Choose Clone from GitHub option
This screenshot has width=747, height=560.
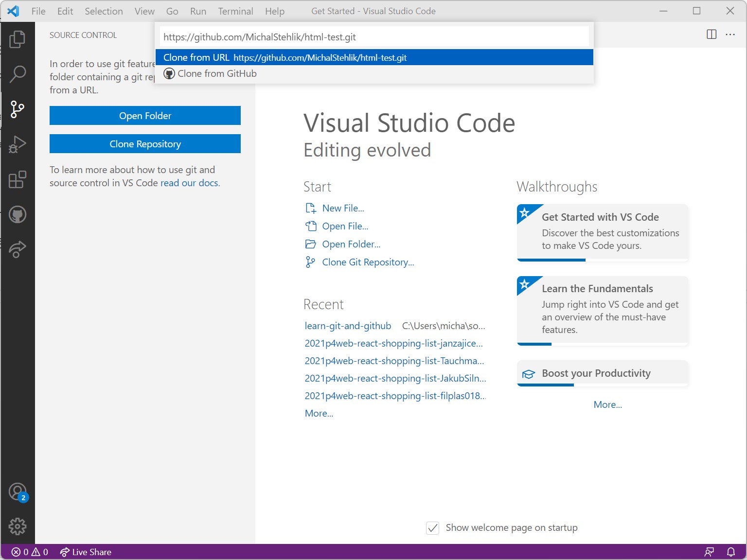[374, 73]
